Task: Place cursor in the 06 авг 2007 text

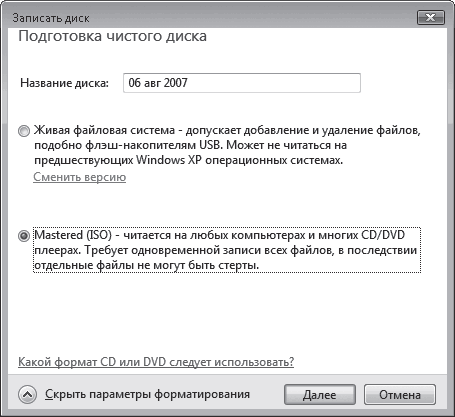Action: click(x=158, y=83)
